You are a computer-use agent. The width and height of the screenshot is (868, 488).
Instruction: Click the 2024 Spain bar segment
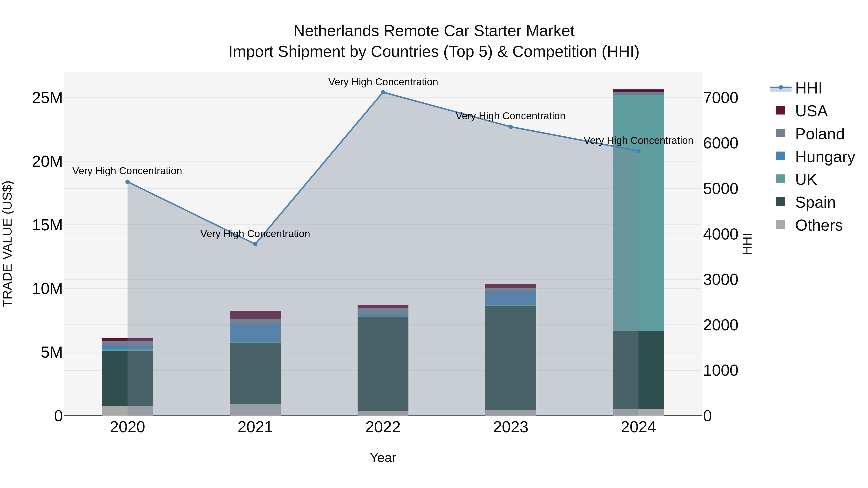pos(638,370)
